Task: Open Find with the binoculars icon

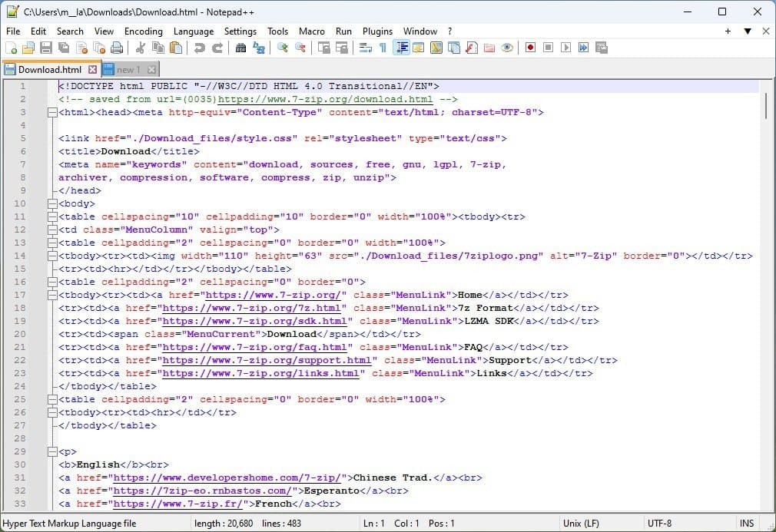Action: pos(241,48)
